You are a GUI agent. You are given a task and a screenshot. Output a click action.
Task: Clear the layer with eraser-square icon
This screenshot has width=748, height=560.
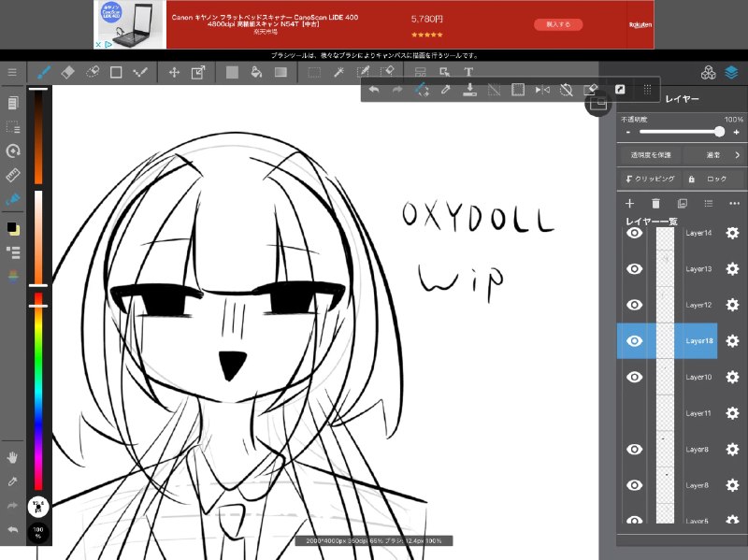(591, 90)
